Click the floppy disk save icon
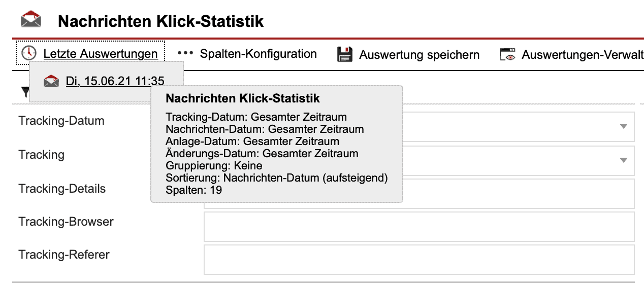Image resolution: width=644 pixels, height=283 pixels. pyautogui.click(x=345, y=54)
